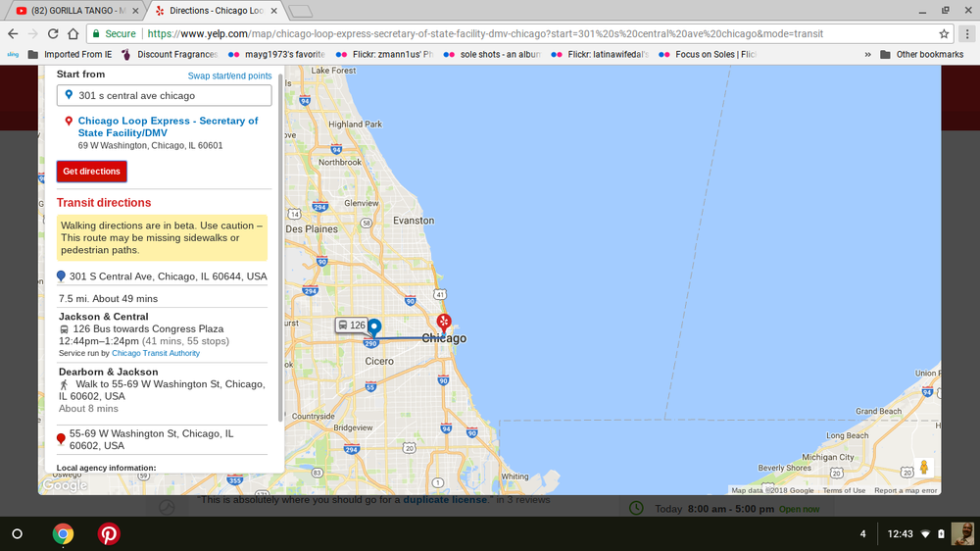This screenshot has height=551, width=980.
Task: Click the Start from address input field
Action: (x=164, y=96)
